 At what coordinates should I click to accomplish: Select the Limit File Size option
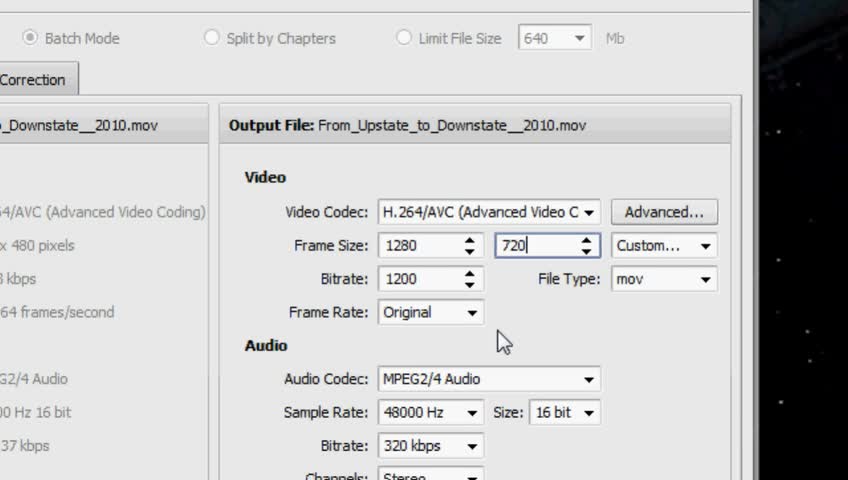(403, 38)
